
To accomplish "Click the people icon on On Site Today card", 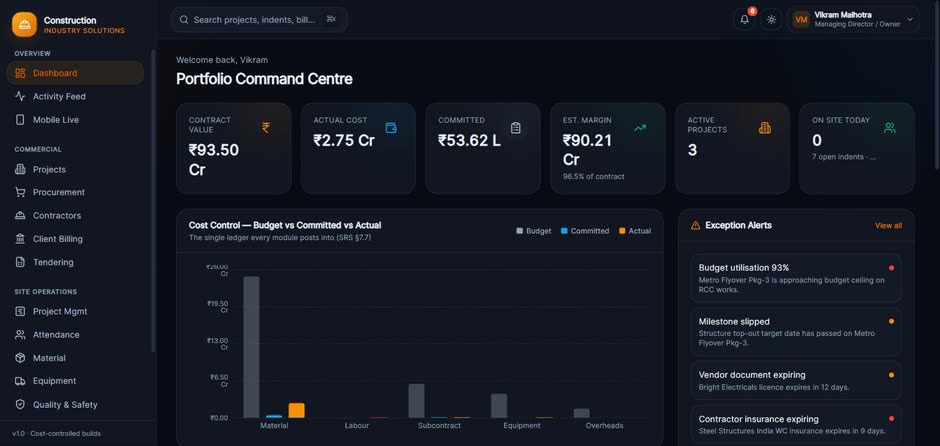I will pyautogui.click(x=890, y=128).
